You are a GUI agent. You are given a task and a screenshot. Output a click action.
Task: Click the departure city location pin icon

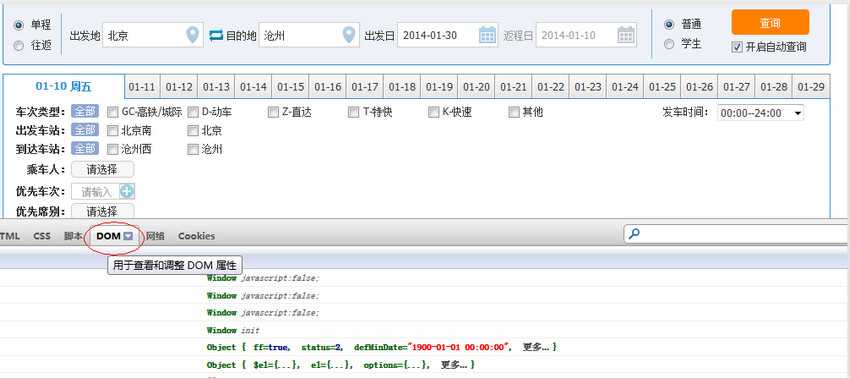[192, 35]
